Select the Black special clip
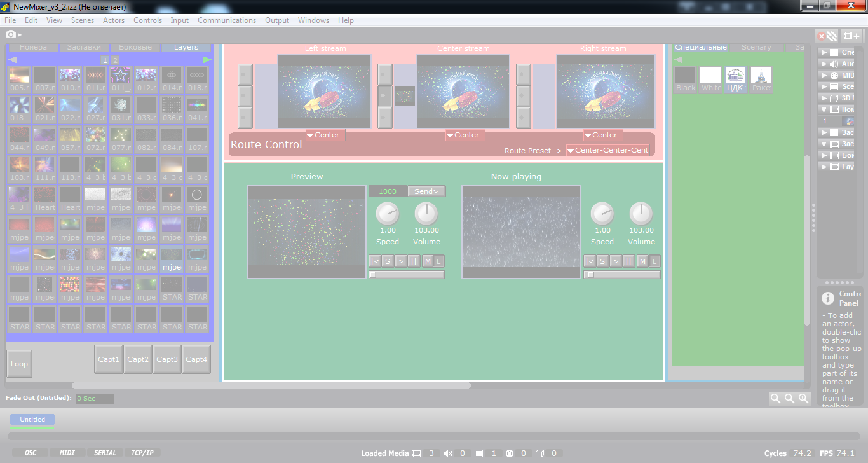The height and width of the screenshot is (463, 868). click(x=686, y=80)
